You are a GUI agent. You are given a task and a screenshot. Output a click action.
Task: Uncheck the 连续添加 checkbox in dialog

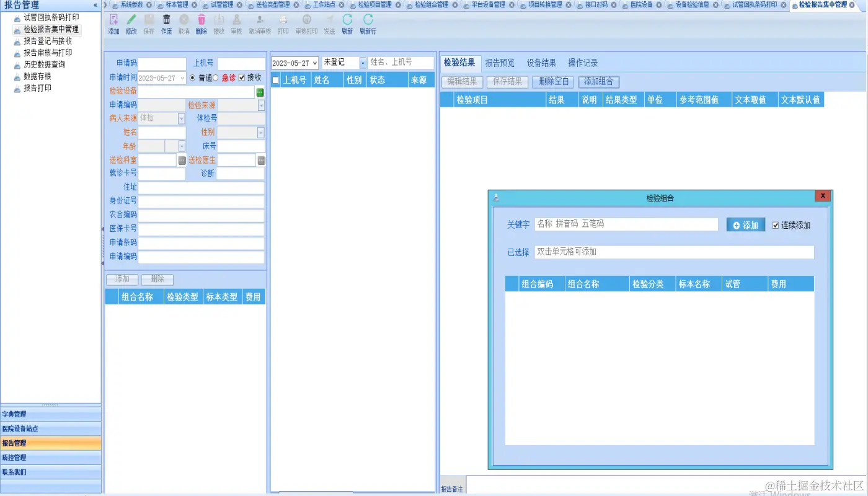click(x=776, y=225)
